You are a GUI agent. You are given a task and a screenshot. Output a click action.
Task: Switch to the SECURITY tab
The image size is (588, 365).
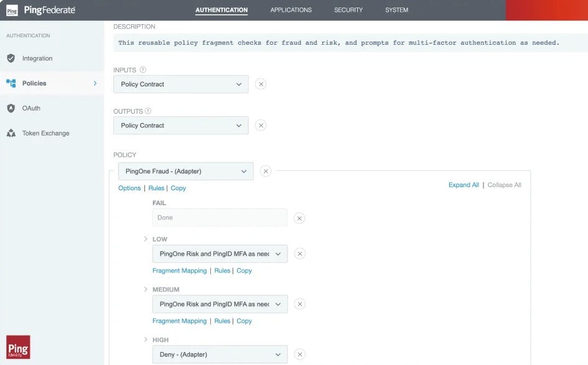[x=348, y=9]
